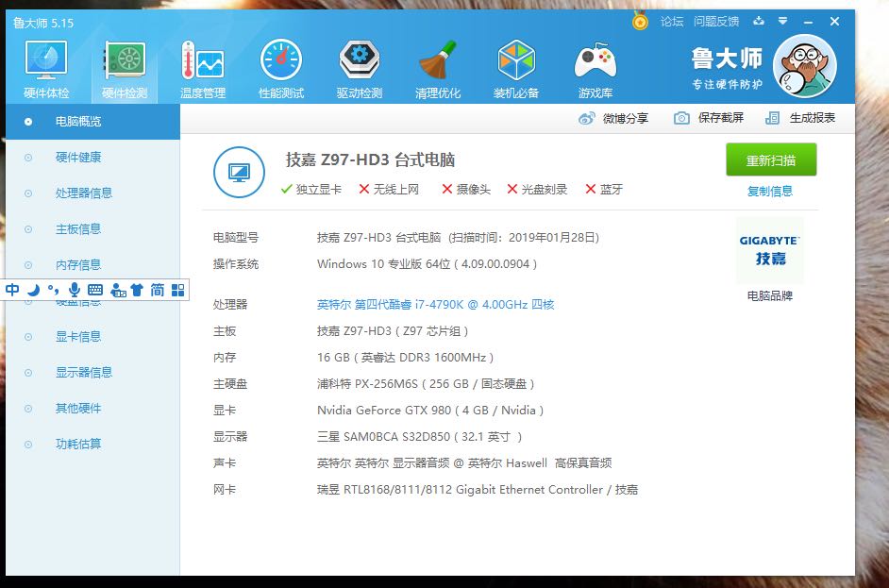Screen dimensions: 889x588
Task: Switch punctuation mode on the IME bar
Action: pyautogui.click(x=53, y=291)
